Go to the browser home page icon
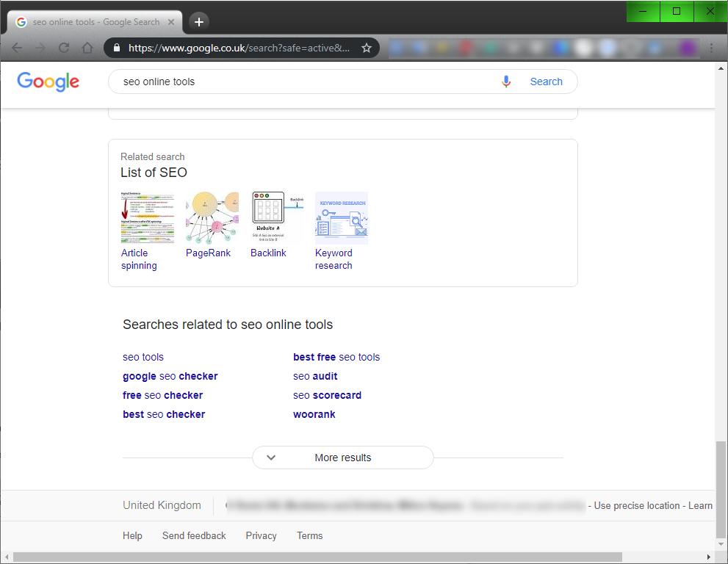This screenshot has width=728, height=564. pos(87,48)
